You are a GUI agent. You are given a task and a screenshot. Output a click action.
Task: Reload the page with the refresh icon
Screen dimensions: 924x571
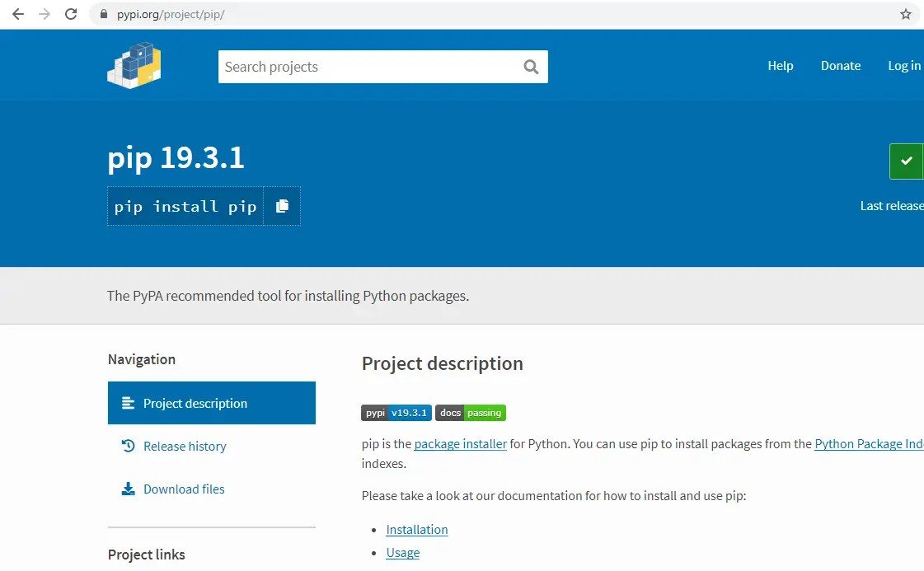pyautogui.click(x=71, y=14)
